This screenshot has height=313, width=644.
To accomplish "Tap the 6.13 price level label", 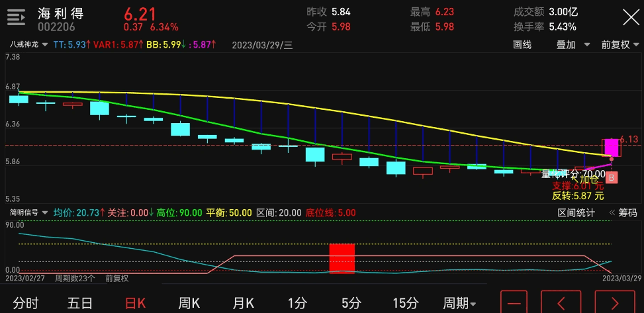I will click(x=629, y=140).
